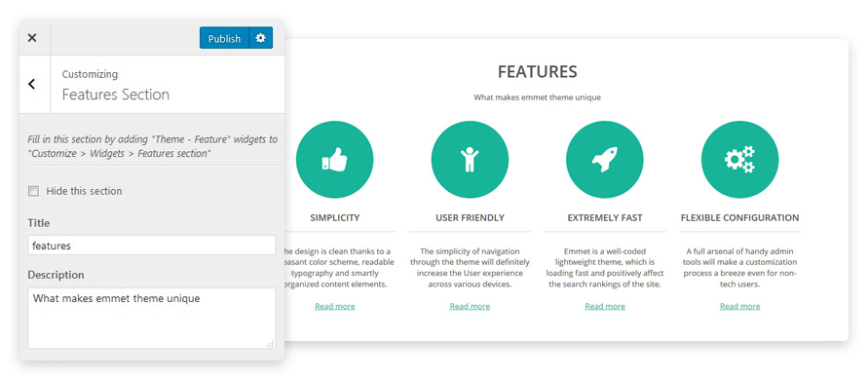The width and height of the screenshot is (868, 380).
Task: Close the customizer with the X icon
Action: 32,38
